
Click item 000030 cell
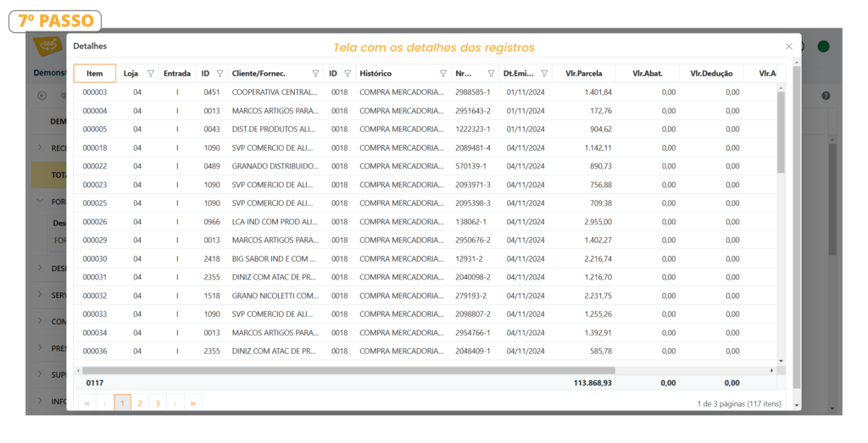pos(95,259)
